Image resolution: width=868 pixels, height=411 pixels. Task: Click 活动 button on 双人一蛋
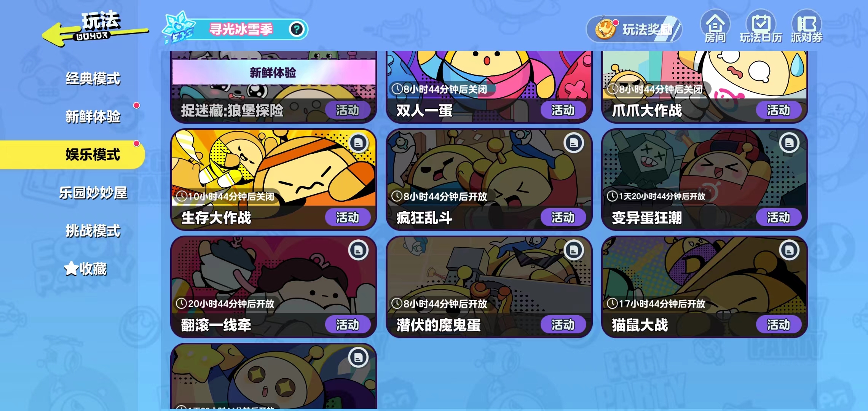[563, 110]
